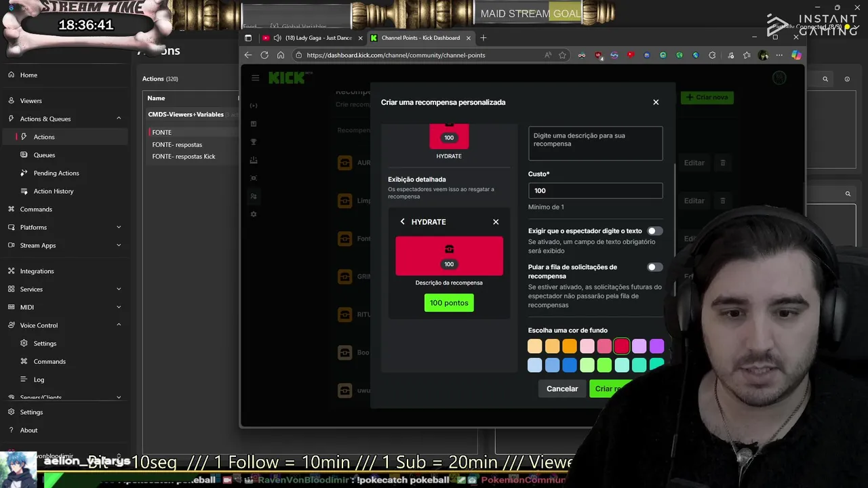The height and width of the screenshot is (488, 868).
Task: Open the bottom Settings in the Streamer.bot sidebar
Action: click(x=31, y=412)
